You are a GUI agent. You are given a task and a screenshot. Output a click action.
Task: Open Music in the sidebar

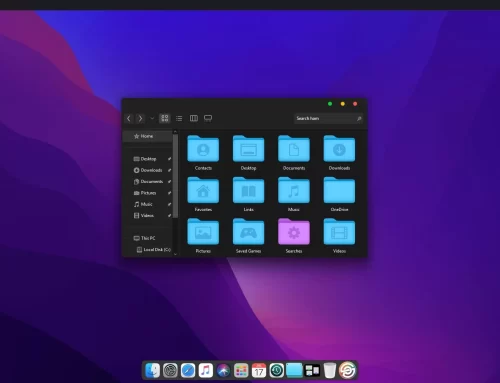pyautogui.click(x=143, y=204)
